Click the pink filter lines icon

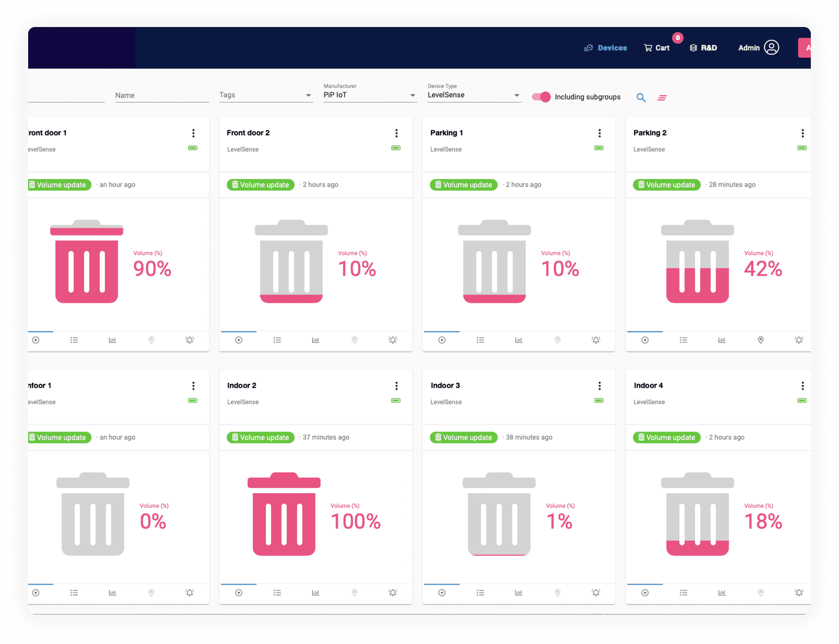(x=662, y=98)
